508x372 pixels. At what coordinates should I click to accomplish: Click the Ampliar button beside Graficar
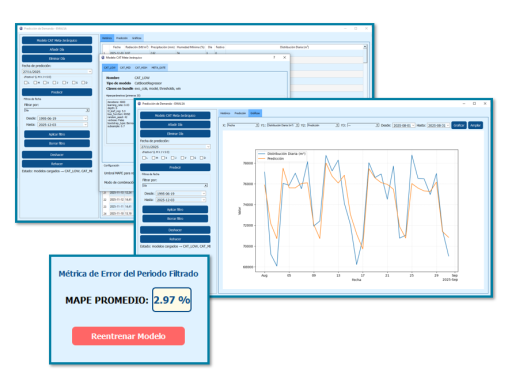[475, 125]
